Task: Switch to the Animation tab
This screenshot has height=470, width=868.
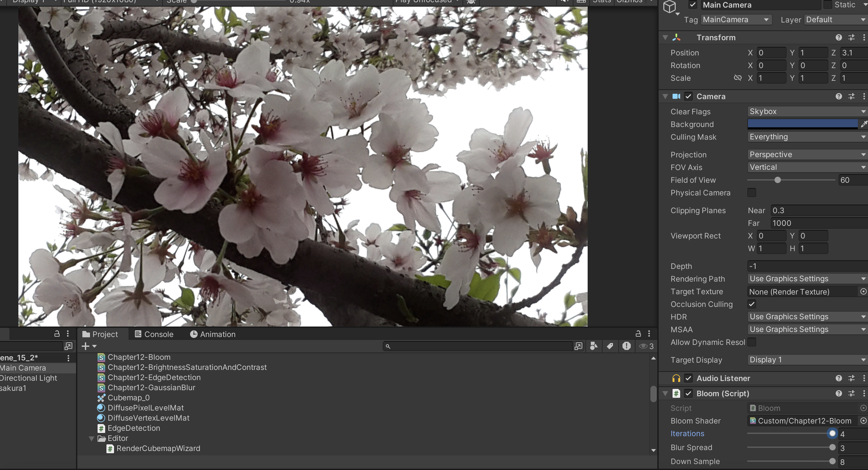Action: point(213,334)
